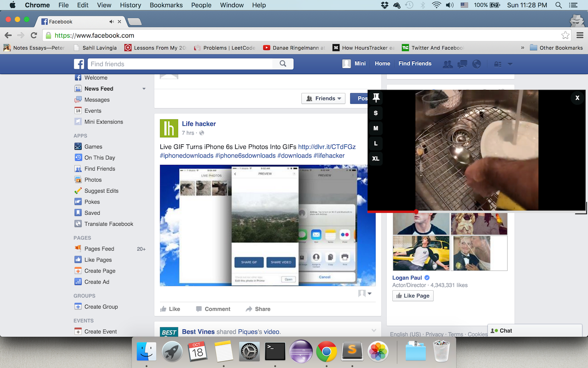
Task: Click Life hacker page avatar
Action: click(x=169, y=128)
